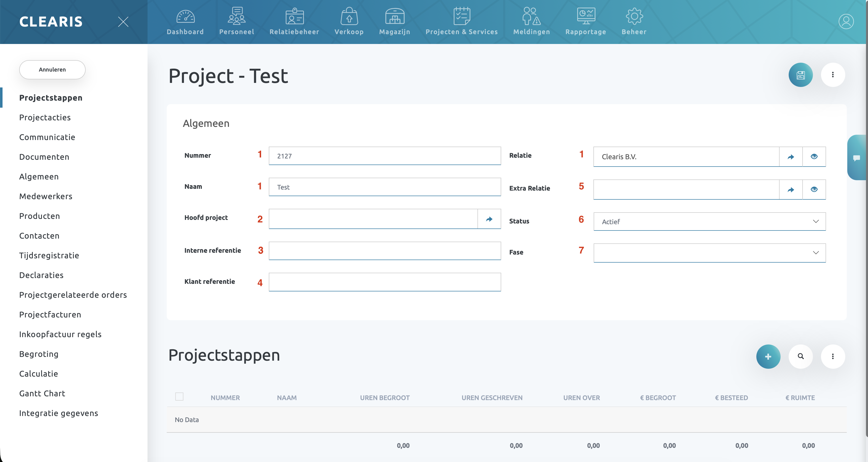Image resolution: width=868 pixels, height=462 pixels.
Task: Open the user profile icon
Action: click(x=846, y=21)
